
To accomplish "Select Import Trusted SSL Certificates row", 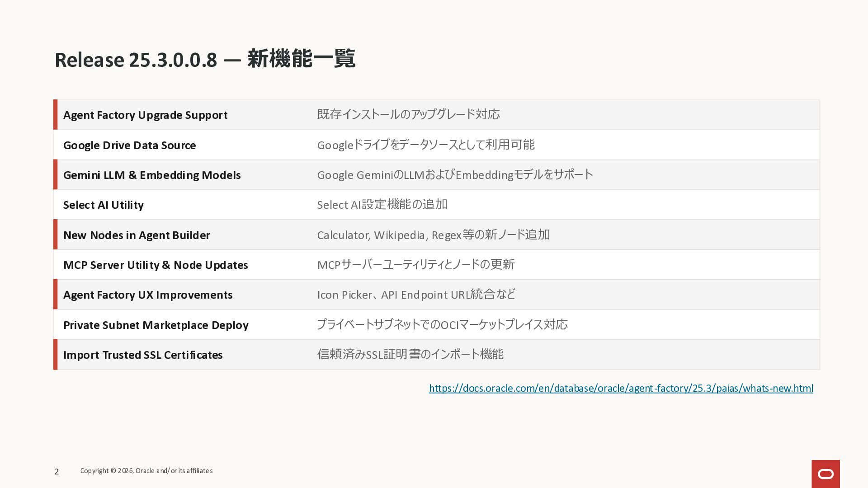I will (x=143, y=355).
